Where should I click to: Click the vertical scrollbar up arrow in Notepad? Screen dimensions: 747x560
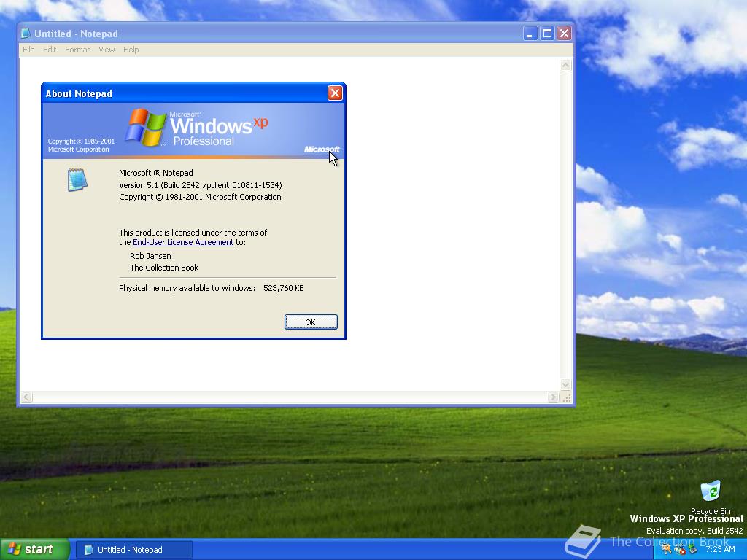pos(565,66)
